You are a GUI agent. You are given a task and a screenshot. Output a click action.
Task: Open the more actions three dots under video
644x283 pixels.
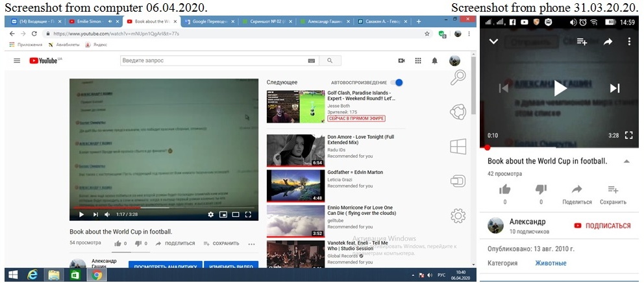pyautogui.click(x=251, y=243)
